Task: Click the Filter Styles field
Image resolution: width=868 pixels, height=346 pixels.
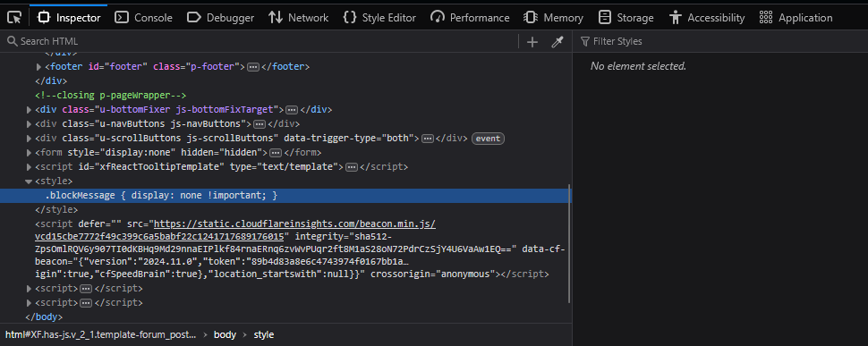Action: [720, 41]
